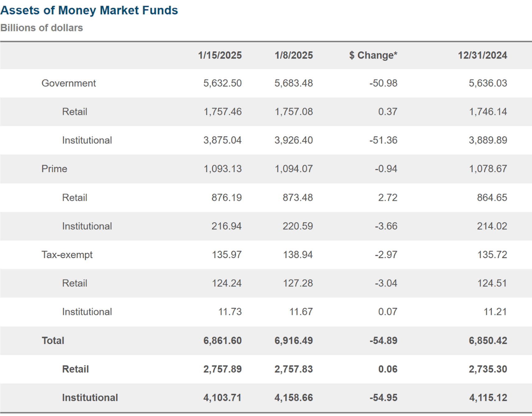Click the Total value 6,916.49
Screen dimensions: 532x416
[x=293, y=341]
